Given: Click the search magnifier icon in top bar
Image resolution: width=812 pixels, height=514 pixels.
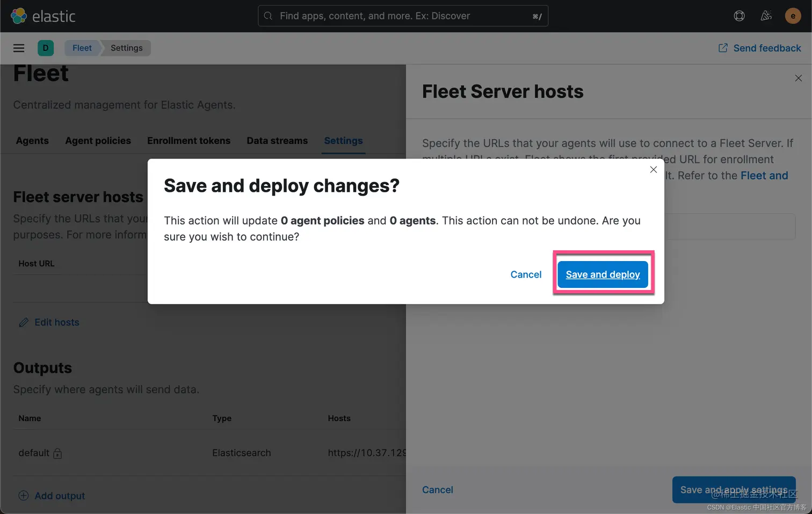Looking at the screenshot, I should click(268, 16).
